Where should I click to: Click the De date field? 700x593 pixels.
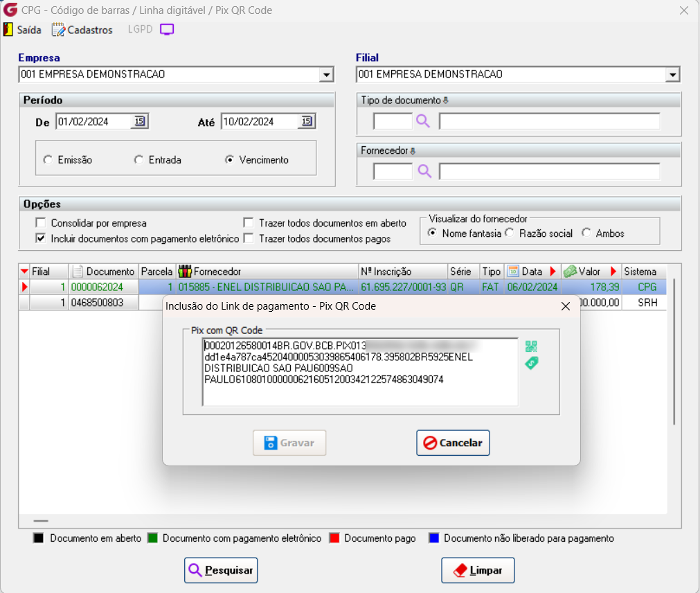pos(93,121)
